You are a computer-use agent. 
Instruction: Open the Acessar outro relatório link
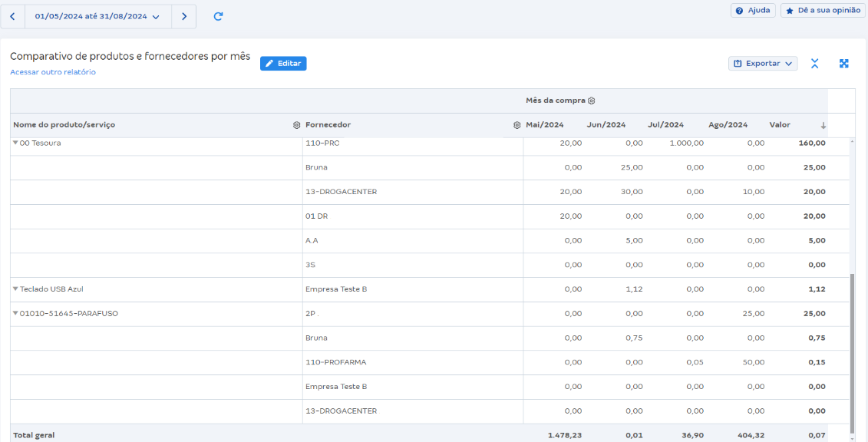coord(51,71)
